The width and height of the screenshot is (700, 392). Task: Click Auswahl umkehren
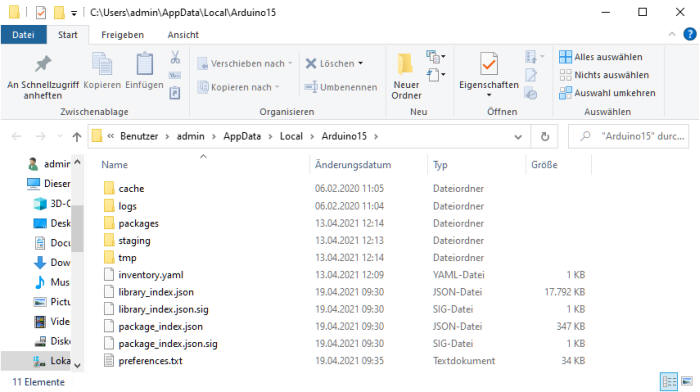607,93
